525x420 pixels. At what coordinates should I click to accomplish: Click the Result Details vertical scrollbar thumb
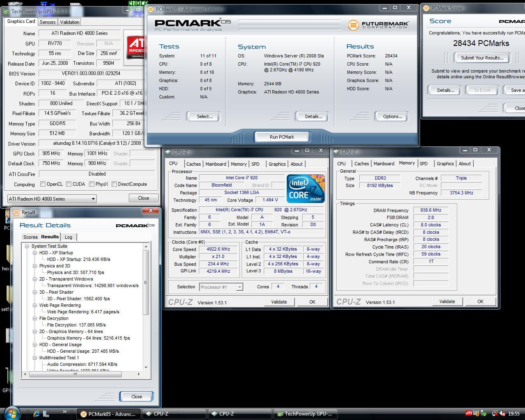tap(146, 282)
